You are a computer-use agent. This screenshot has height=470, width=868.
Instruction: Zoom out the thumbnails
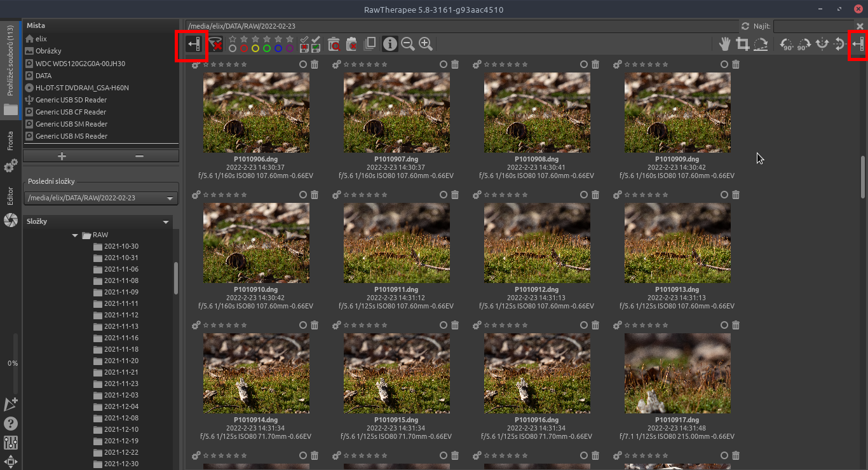(408, 44)
